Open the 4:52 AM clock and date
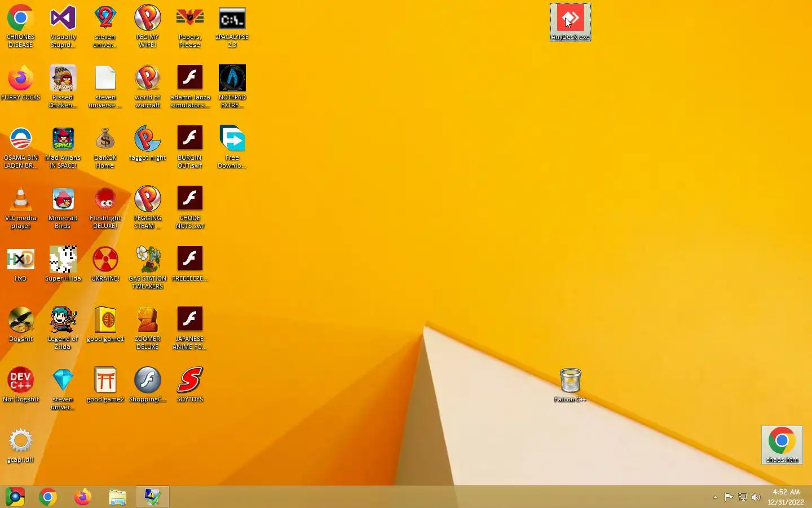The width and height of the screenshot is (812, 508). tap(786, 497)
